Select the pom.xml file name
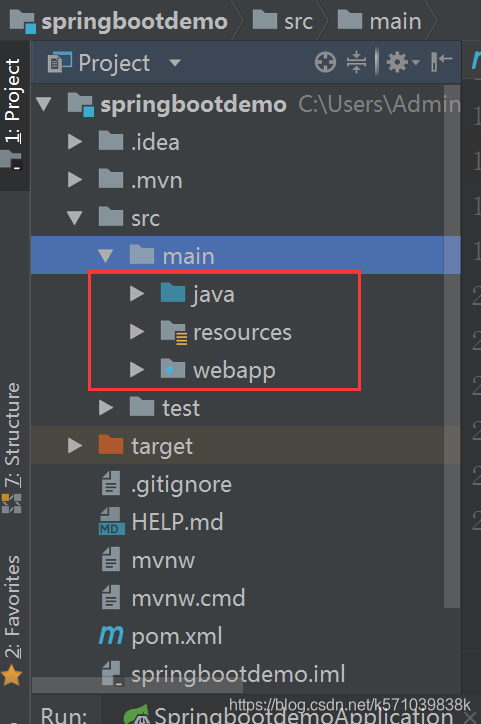This screenshot has height=724, width=481. point(177,637)
